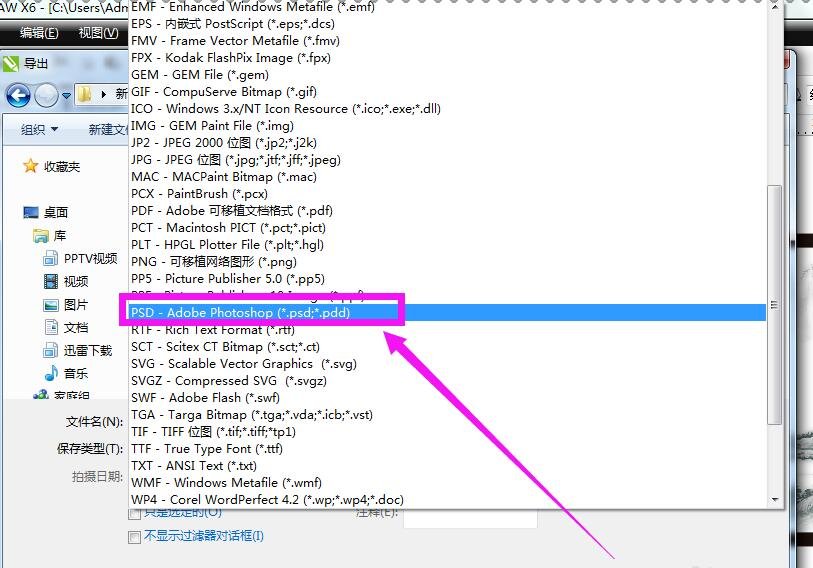Select GEM - GEM File format
Screen dimensions: 813x568
point(447,75)
